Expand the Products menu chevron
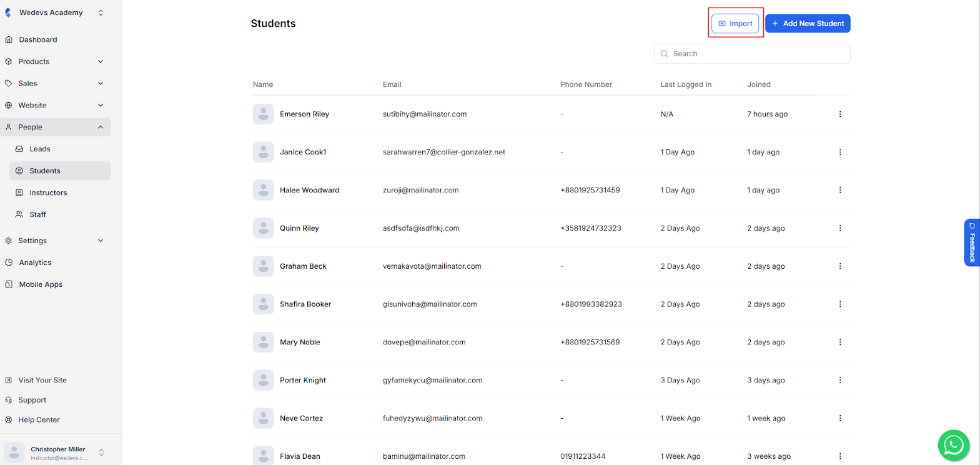Image resolution: width=980 pixels, height=465 pixels. tap(101, 61)
